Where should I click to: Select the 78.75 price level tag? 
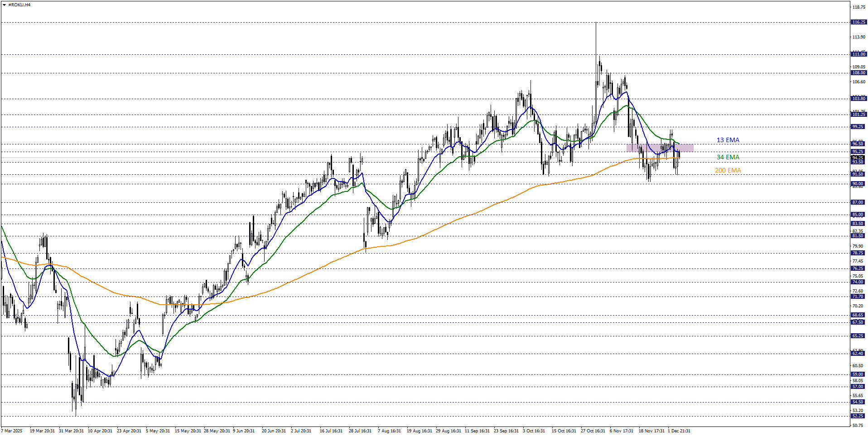click(858, 253)
